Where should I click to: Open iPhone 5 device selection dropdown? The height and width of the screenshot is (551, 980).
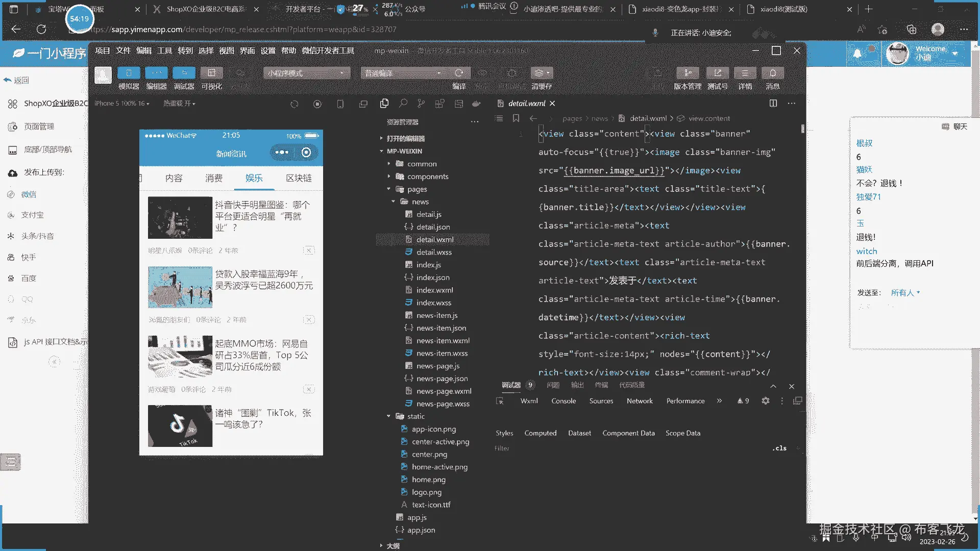(122, 104)
